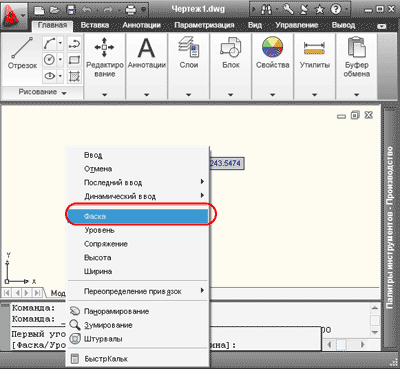Screen dimensions: 400x369
Task: Switch to the Вывод ribbon tab
Action: point(343,25)
